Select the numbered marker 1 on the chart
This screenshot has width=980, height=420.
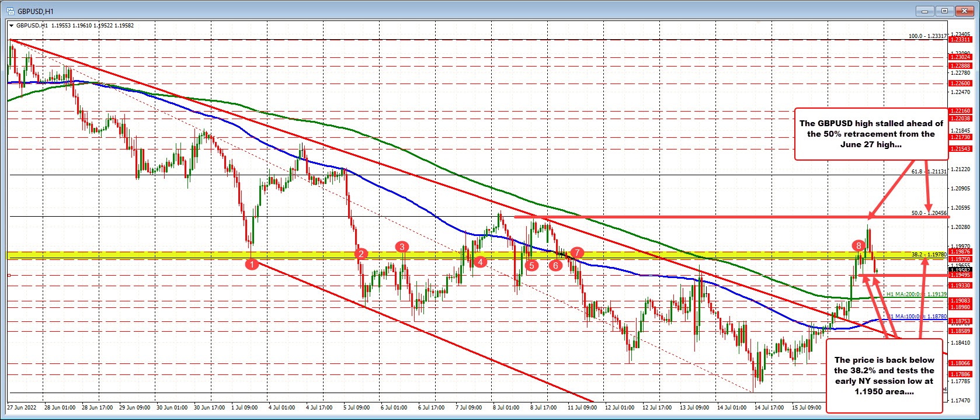click(x=252, y=265)
